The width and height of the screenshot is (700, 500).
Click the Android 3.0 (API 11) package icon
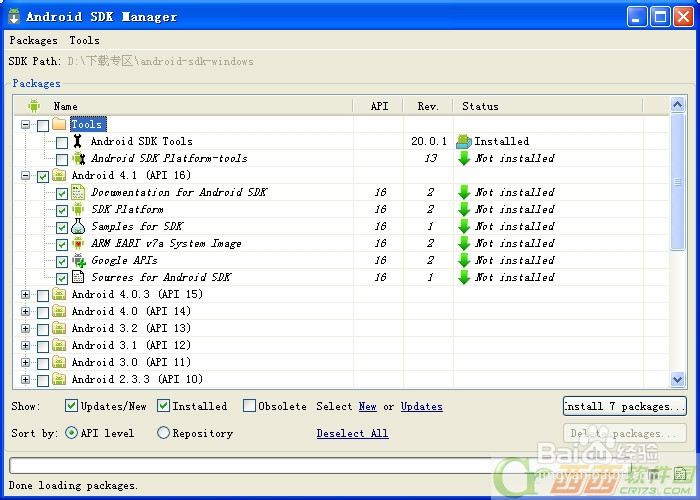[59, 362]
